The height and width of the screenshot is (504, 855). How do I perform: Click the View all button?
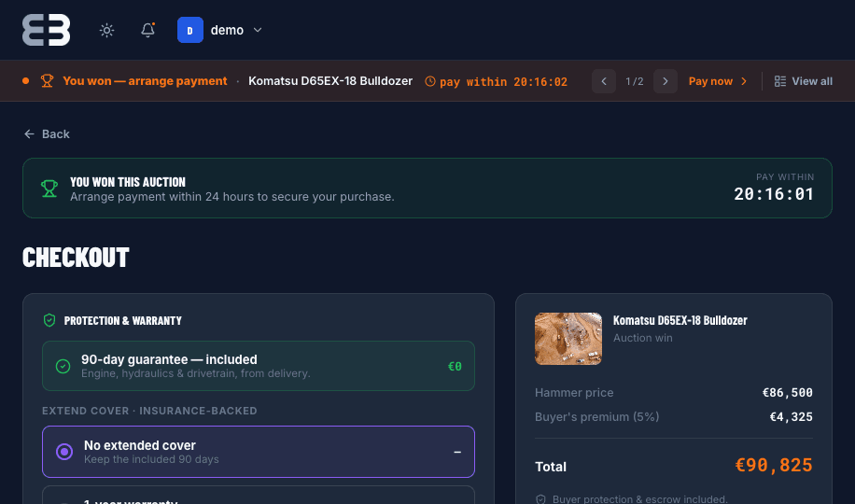tap(804, 81)
